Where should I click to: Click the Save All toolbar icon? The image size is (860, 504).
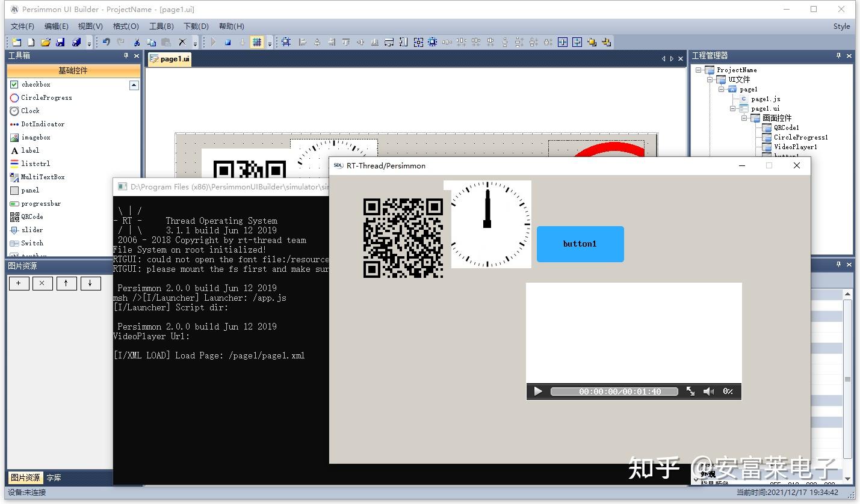(77, 42)
